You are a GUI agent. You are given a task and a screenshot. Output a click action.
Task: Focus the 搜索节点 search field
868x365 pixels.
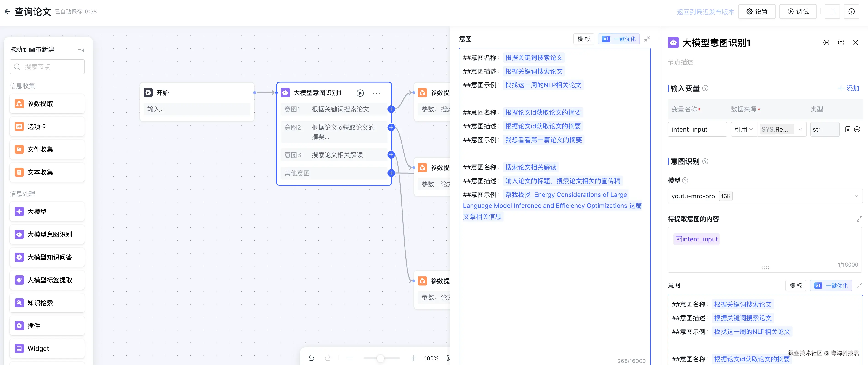(x=47, y=67)
